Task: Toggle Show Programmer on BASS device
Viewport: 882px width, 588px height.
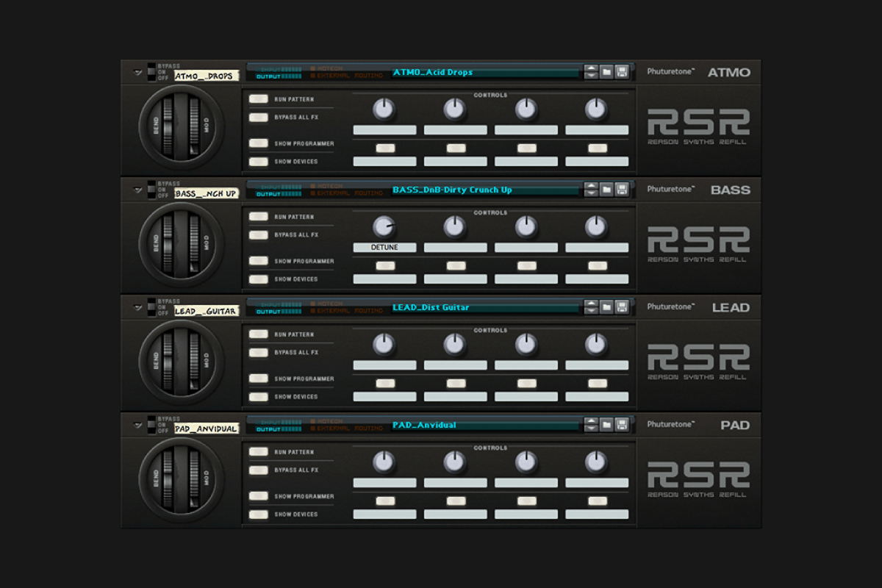Action: (258, 261)
